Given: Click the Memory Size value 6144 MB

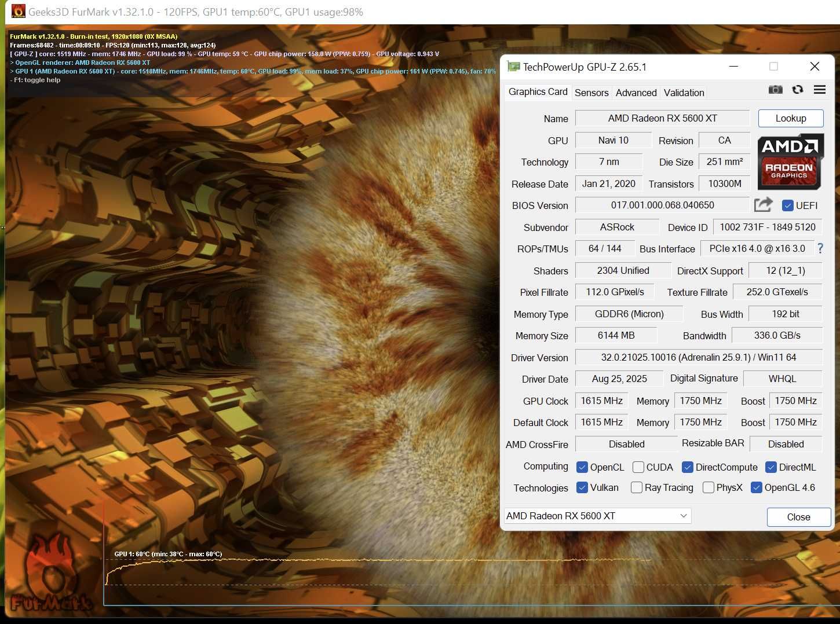Looking at the screenshot, I should tap(616, 335).
